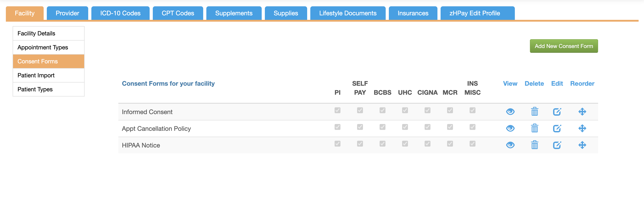Toggle CIGNA checkbox for Appt Cancellation Policy

pos(427,127)
